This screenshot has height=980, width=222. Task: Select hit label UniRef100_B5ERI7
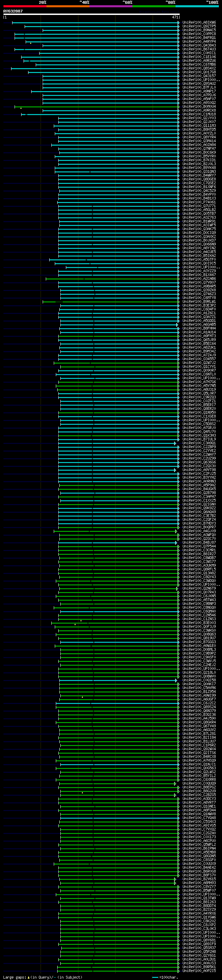(x=199, y=405)
